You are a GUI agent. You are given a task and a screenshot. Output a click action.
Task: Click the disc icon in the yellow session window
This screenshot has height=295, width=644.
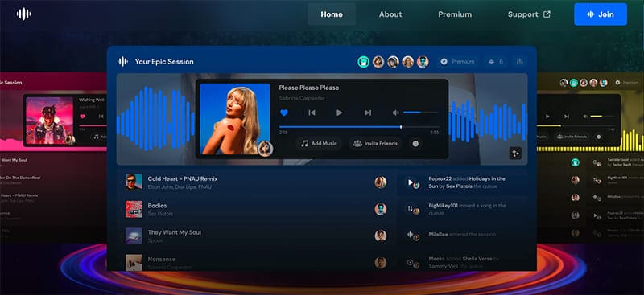598,137
